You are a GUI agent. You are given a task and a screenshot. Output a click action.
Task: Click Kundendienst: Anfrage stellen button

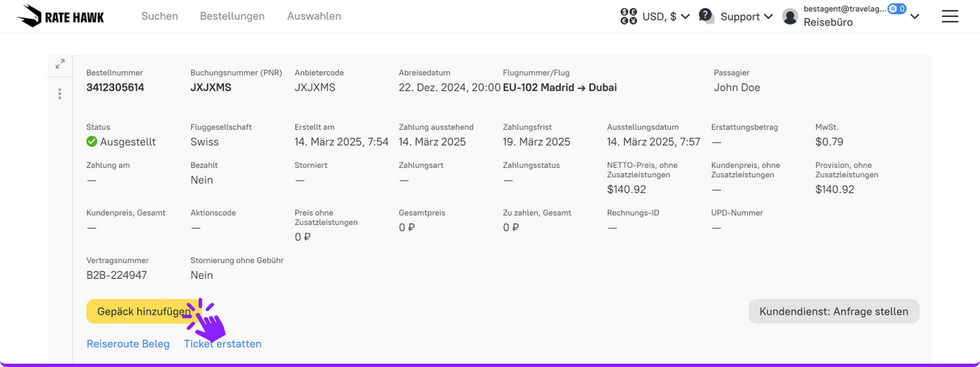pos(834,312)
